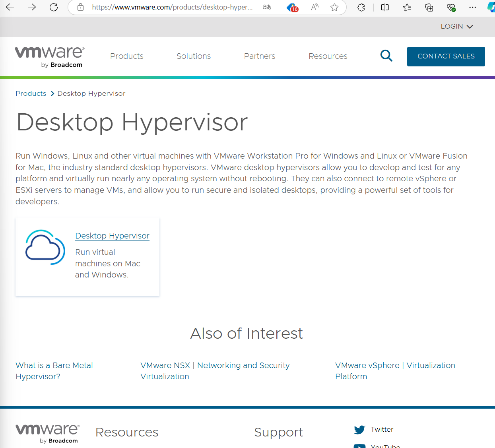
Task: Click the search magnifier icon
Action: point(386,56)
